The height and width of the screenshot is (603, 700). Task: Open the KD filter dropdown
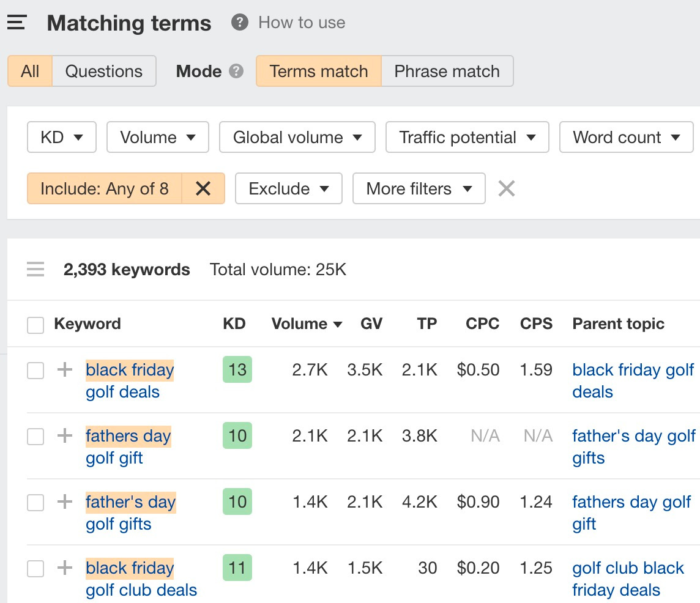(x=61, y=137)
